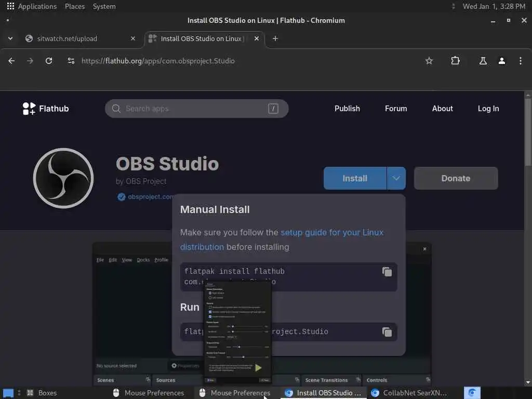Switch to the sitwatch.net/upload tab

pyautogui.click(x=81, y=38)
